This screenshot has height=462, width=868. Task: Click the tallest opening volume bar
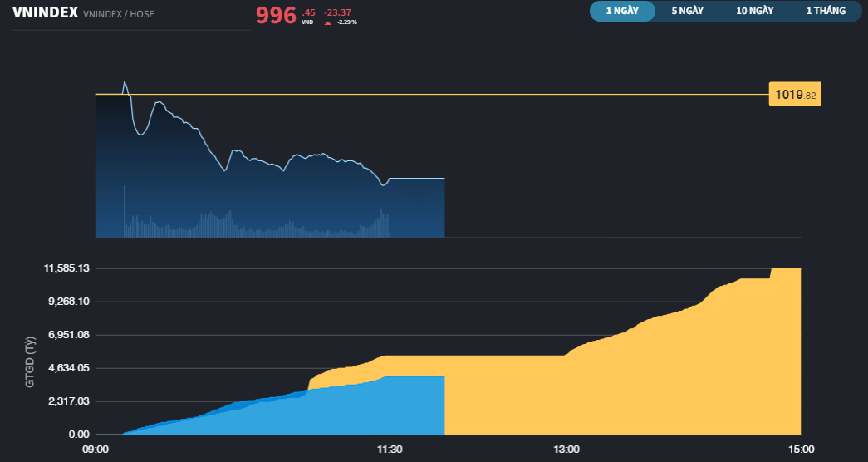pos(124,211)
